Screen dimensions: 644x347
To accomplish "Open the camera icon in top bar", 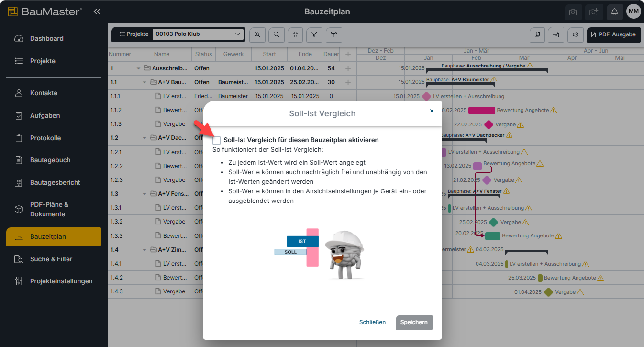I will coord(573,11).
